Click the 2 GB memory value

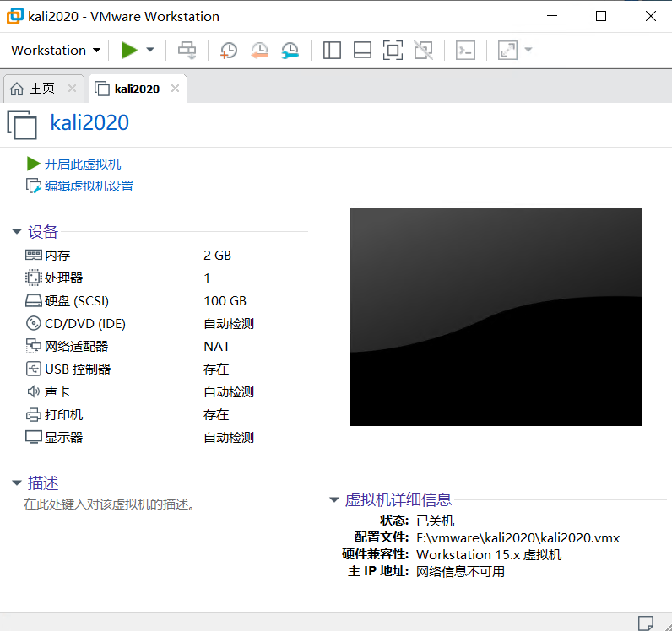point(217,256)
